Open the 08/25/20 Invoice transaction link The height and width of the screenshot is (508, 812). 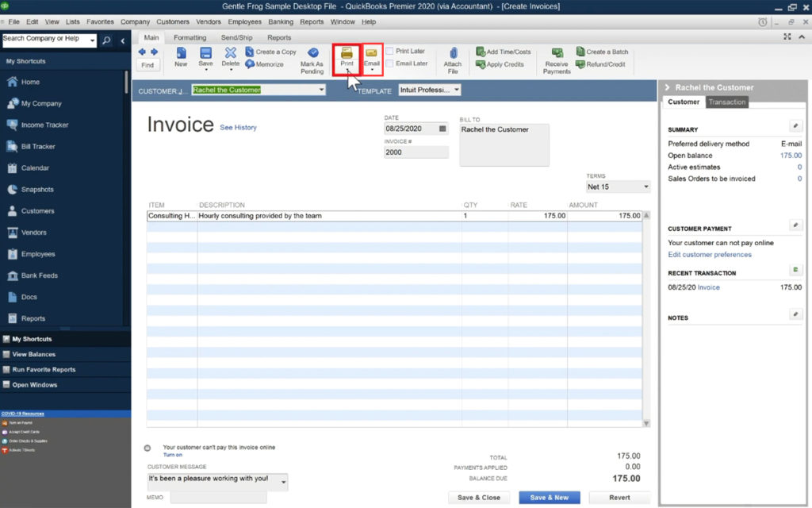coord(708,287)
